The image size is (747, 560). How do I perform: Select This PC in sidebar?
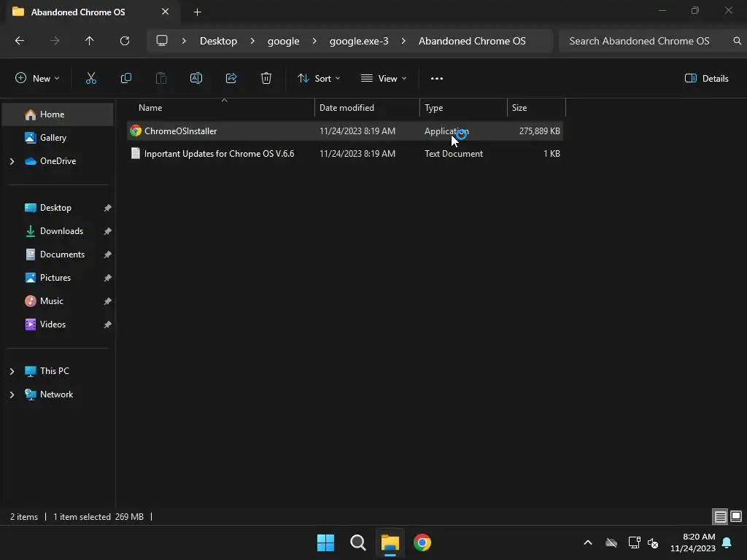tap(54, 371)
